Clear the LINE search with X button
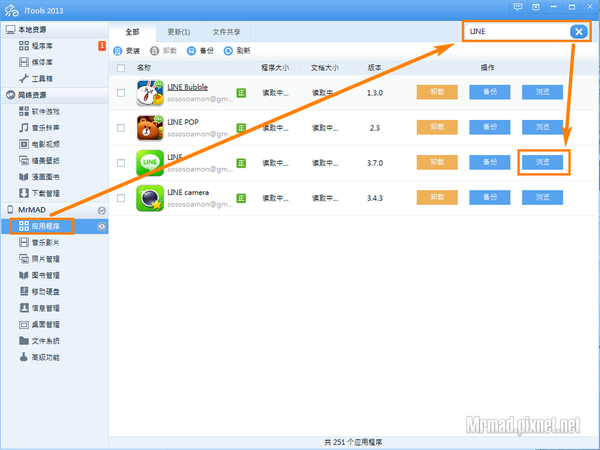600x450 pixels. point(579,31)
